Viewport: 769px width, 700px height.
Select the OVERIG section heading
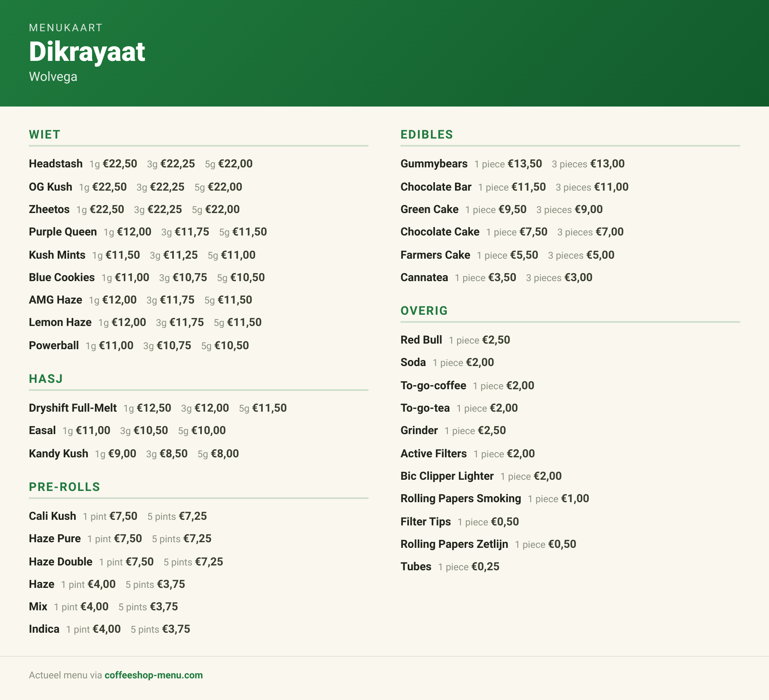point(424,311)
